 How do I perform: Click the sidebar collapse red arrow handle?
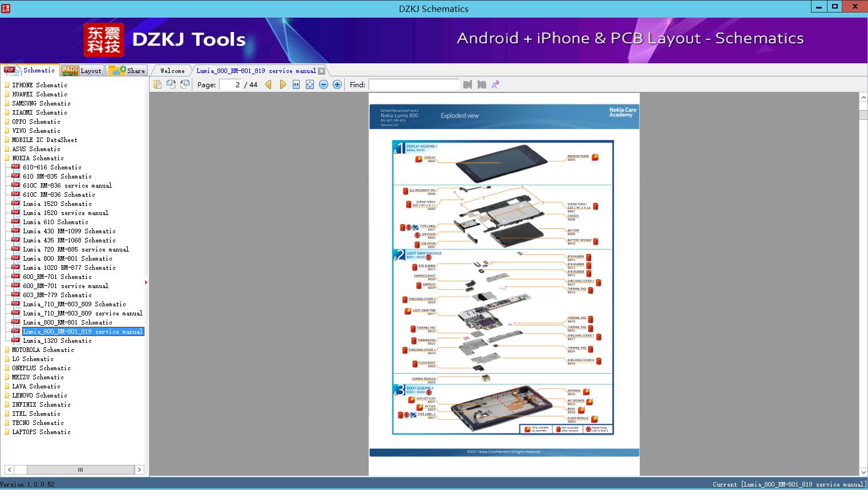point(146,282)
